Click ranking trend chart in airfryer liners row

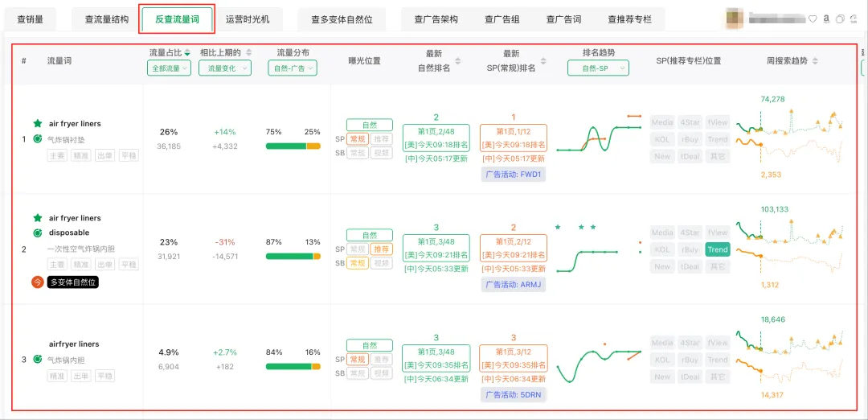[x=599, y=360]
